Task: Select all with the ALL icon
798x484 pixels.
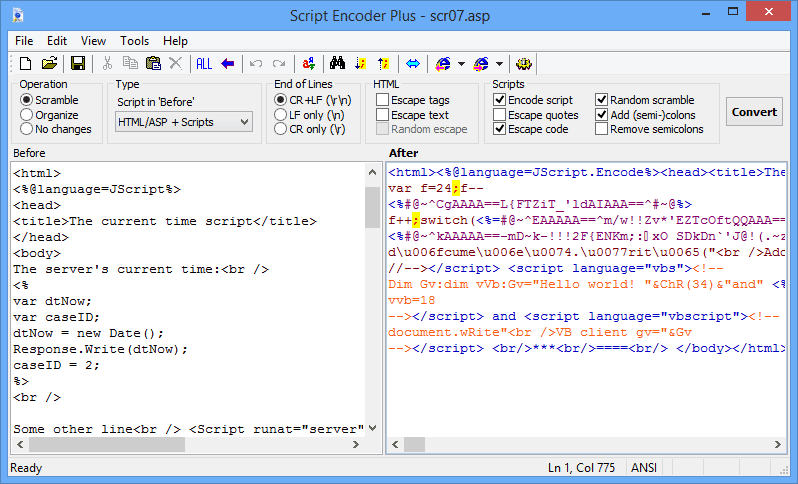Action: tap(204, 64)
